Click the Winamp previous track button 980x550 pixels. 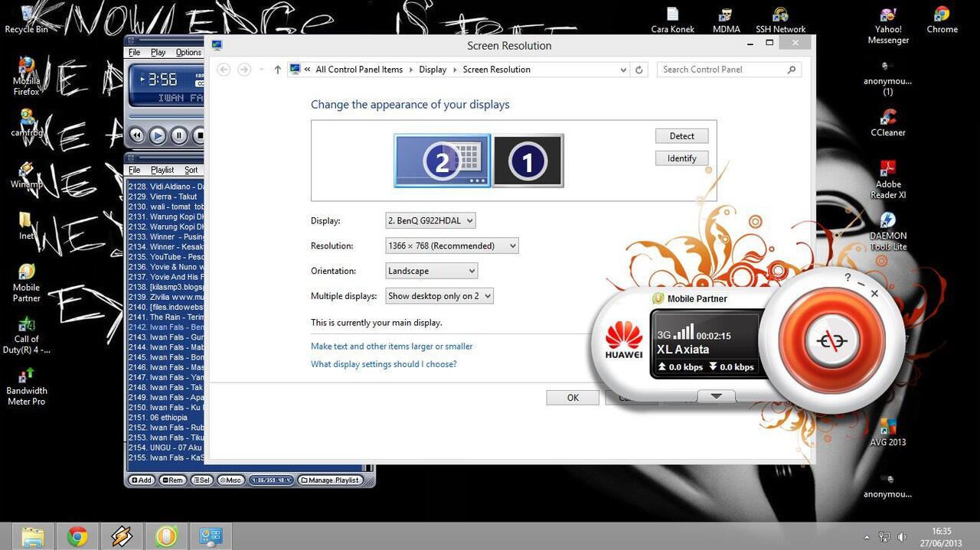pyautogui.click(x=137, y=135)
